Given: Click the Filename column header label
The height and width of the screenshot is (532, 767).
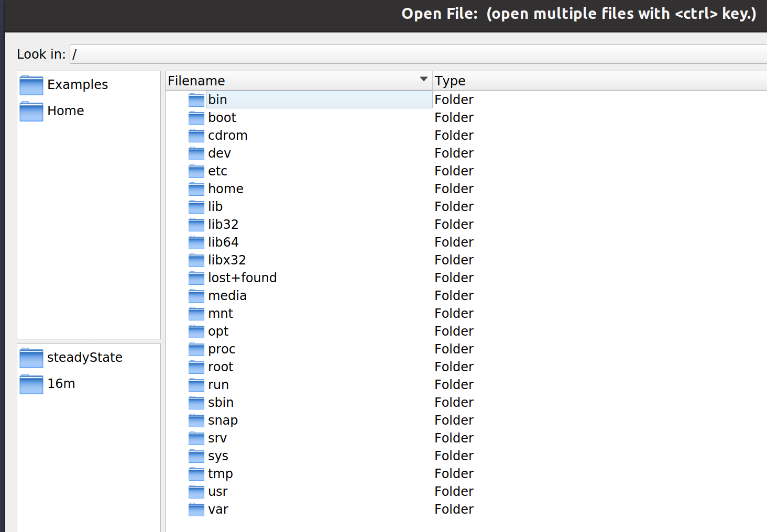Looking at the screenshot, I should (x=196, y=81).
